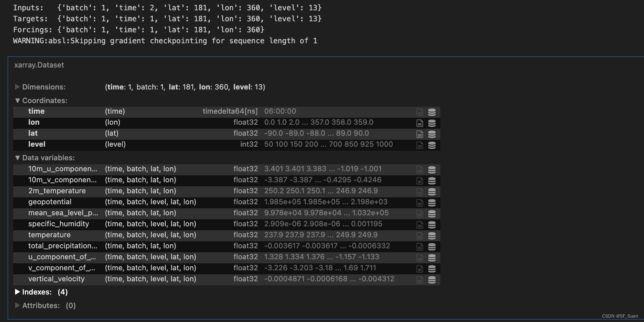This screenshot has width=644, height=322.
Task: Select the temperature variable name
Action: coord(49,235)
